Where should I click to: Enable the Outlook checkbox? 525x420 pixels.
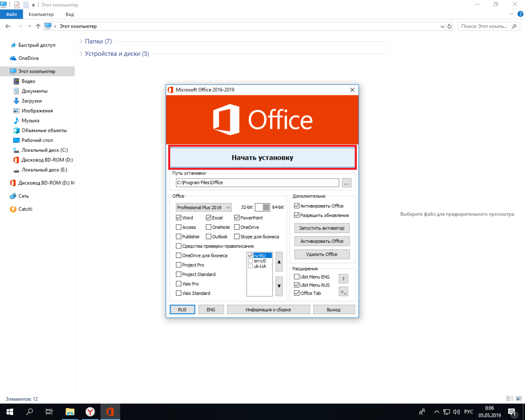coord(208,237)
